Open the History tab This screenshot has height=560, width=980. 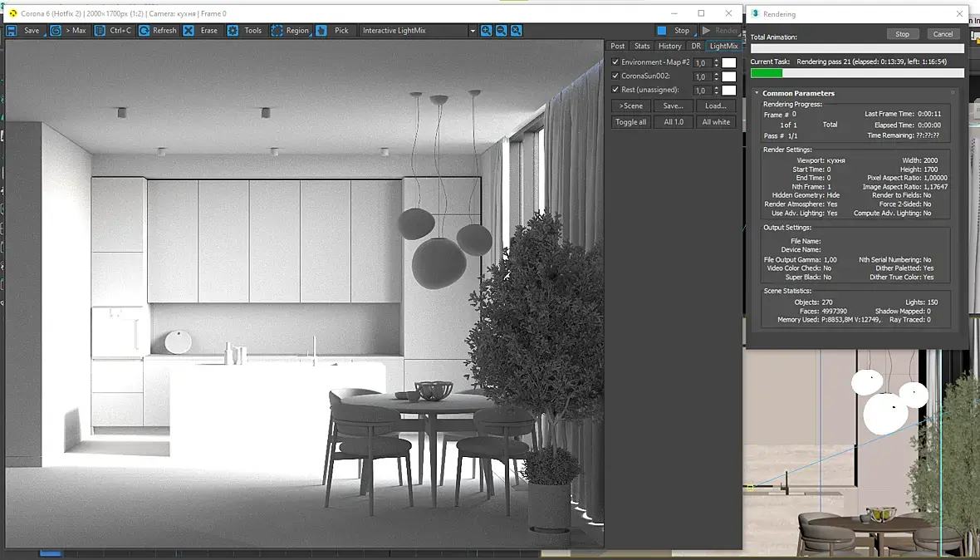point(669,46)
